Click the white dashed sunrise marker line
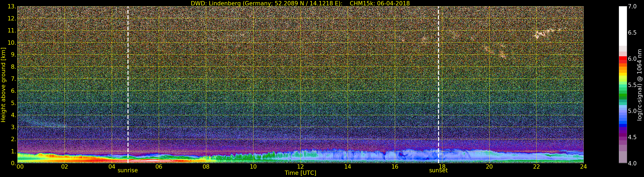Viewport: 644px width, 177px height. click(128, 85)
